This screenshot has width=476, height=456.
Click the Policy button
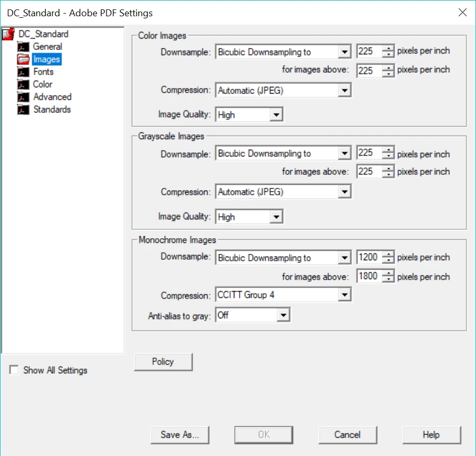[x=163, y=362]
